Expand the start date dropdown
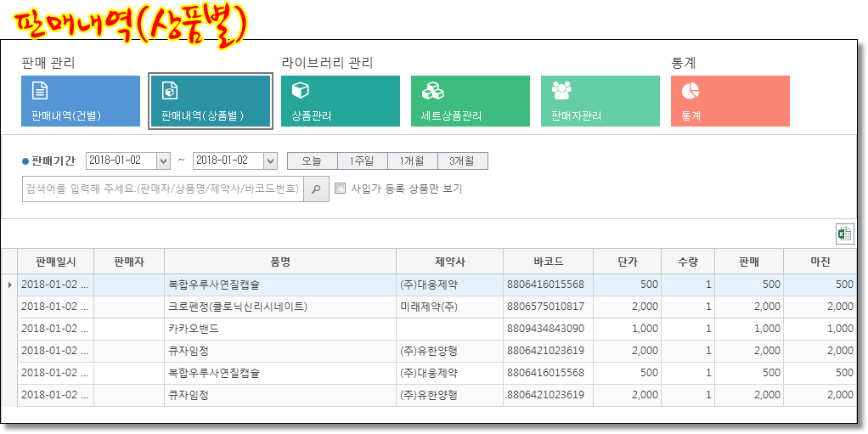The width and height of the screenshot is (868, 434). pyautogui.click(x=163, y=161)
